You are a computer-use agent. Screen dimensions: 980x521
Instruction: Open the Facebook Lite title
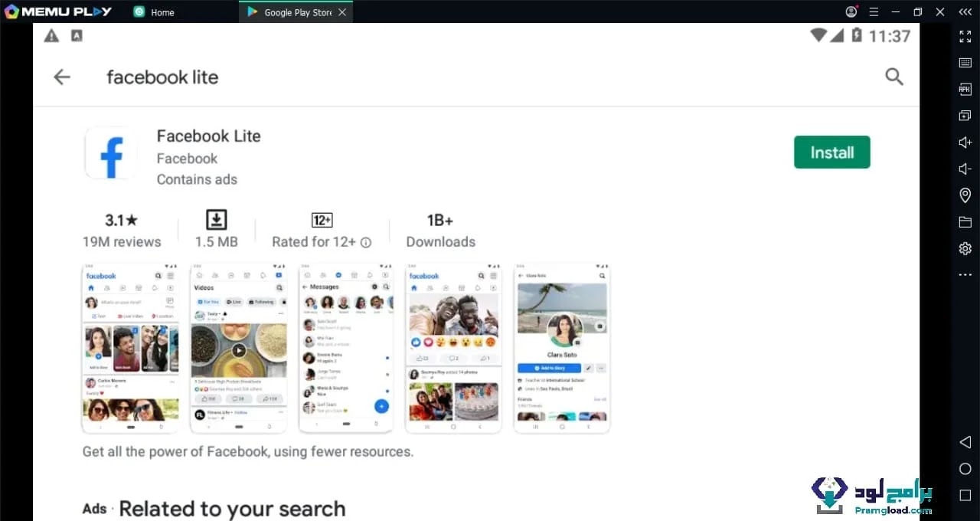pyautogui.click(x=208, y=136)
